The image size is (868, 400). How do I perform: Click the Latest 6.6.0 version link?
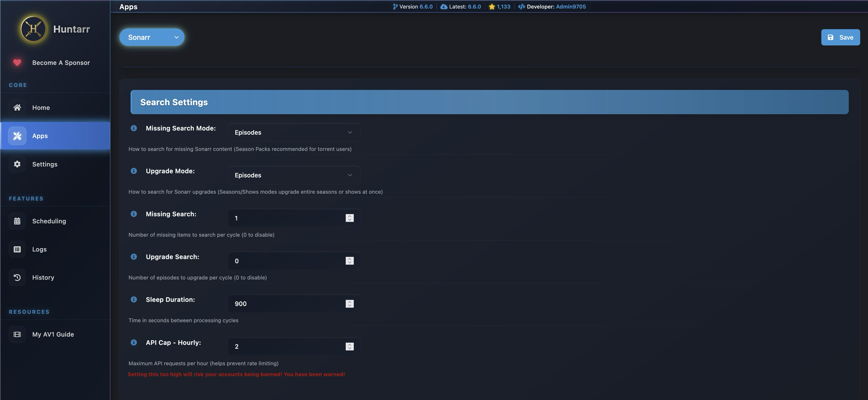[474, 6]
